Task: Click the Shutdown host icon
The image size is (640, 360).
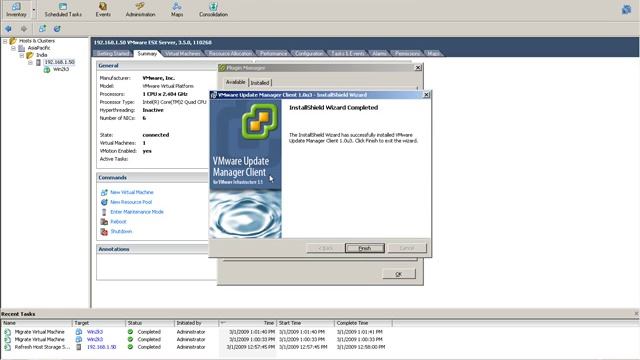Action: pyautogui.click(x=104, y=231)
